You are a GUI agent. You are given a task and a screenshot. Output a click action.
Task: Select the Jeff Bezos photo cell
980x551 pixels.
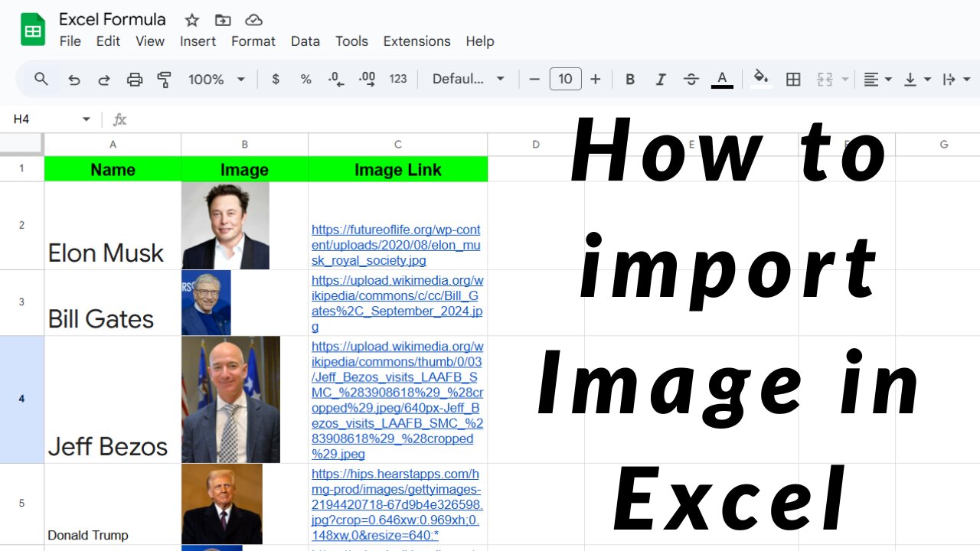click(244, 399)
